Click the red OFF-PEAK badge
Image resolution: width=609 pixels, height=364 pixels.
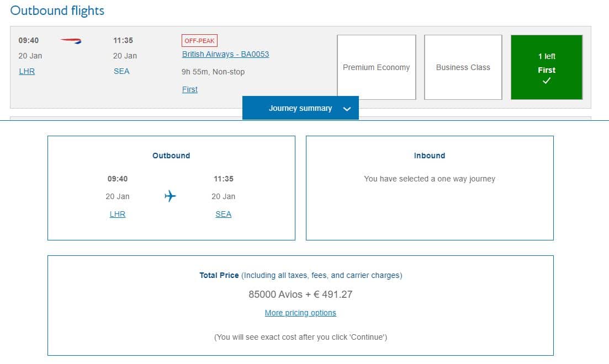pos(199,41)
